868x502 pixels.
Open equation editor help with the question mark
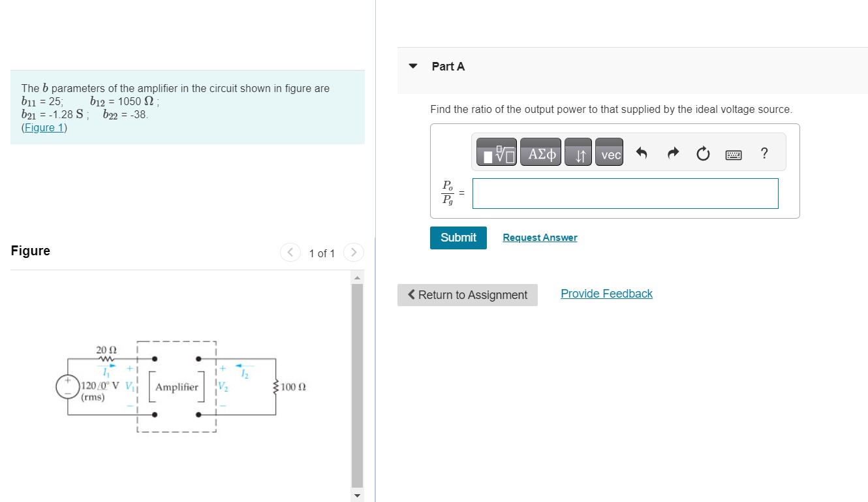[764, 153]
